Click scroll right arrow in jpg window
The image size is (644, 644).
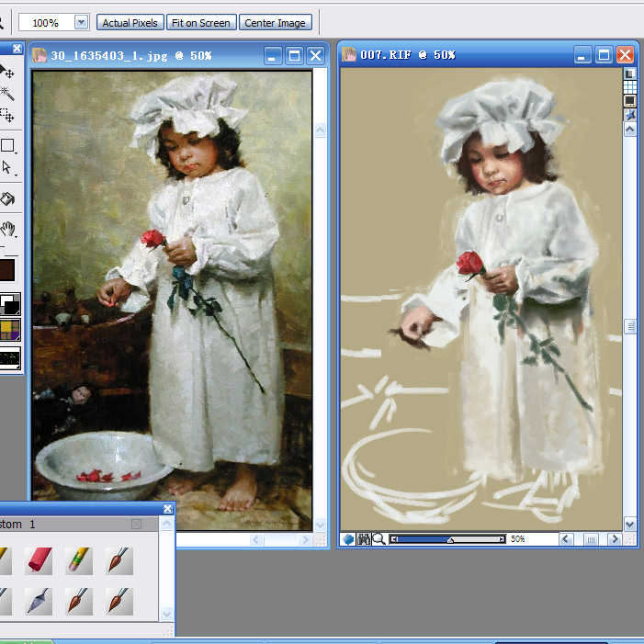(x=305, y=539)
